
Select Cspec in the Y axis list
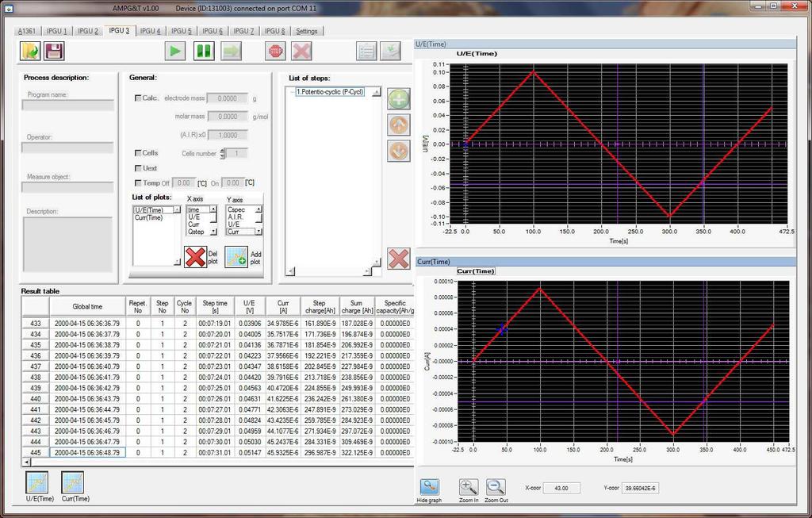236,209
